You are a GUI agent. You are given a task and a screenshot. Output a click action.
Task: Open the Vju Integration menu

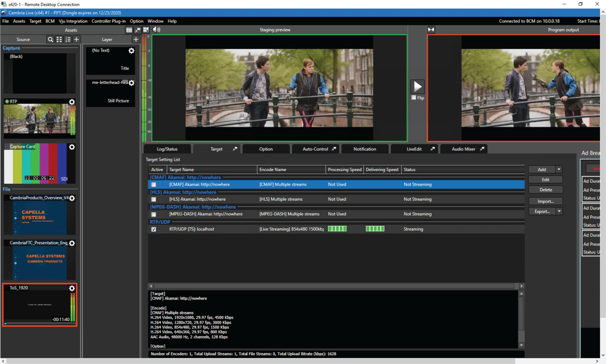73,21
